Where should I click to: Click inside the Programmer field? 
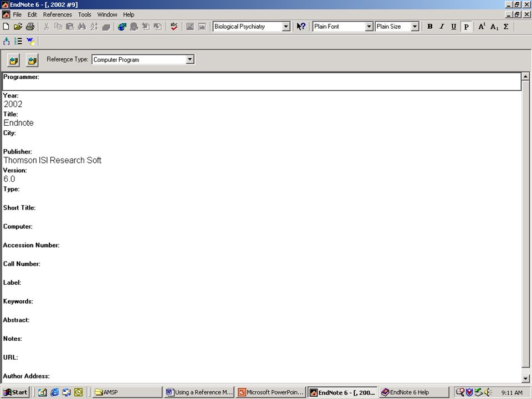pos(262,81)
